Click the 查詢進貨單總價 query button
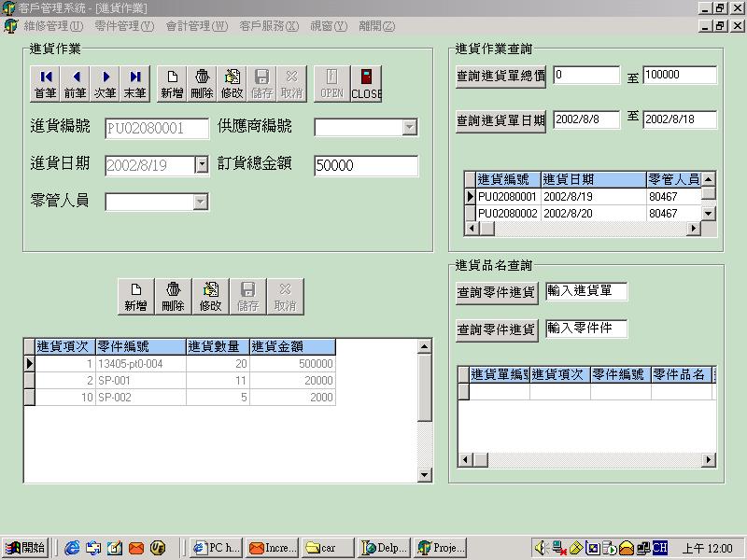Screen dimensions: 747x560 [500, 77]
